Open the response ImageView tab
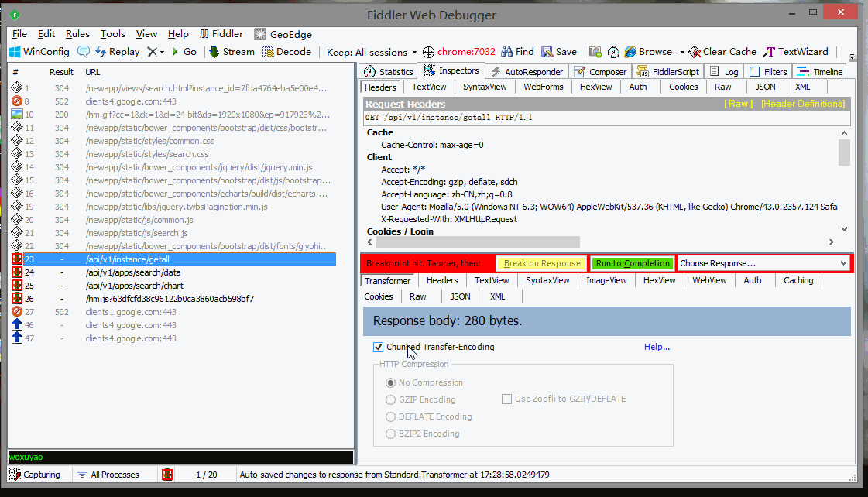The width and height of the screenshot is (868, 497). [x=606, y=280]
